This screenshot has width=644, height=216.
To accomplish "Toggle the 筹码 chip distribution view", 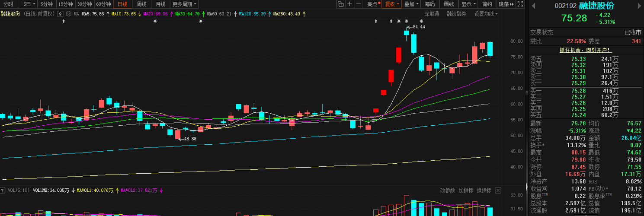I will click(x=429, y=4).
